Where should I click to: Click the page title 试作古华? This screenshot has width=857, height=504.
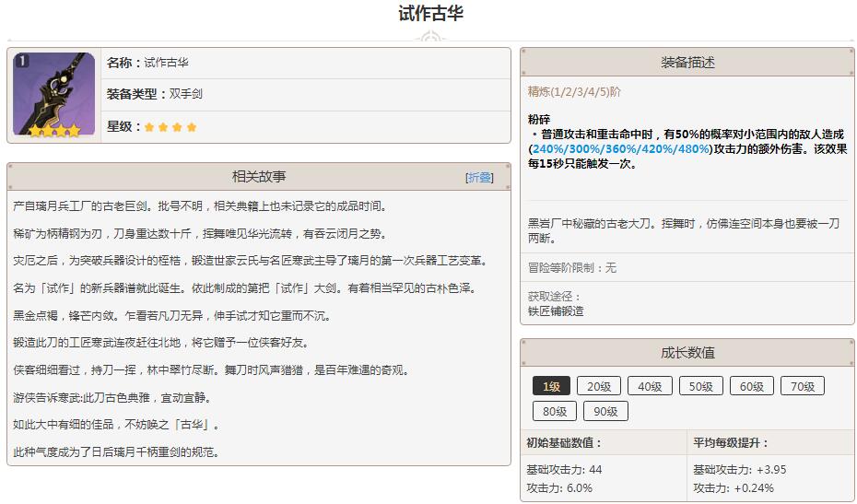pos(430,14)
